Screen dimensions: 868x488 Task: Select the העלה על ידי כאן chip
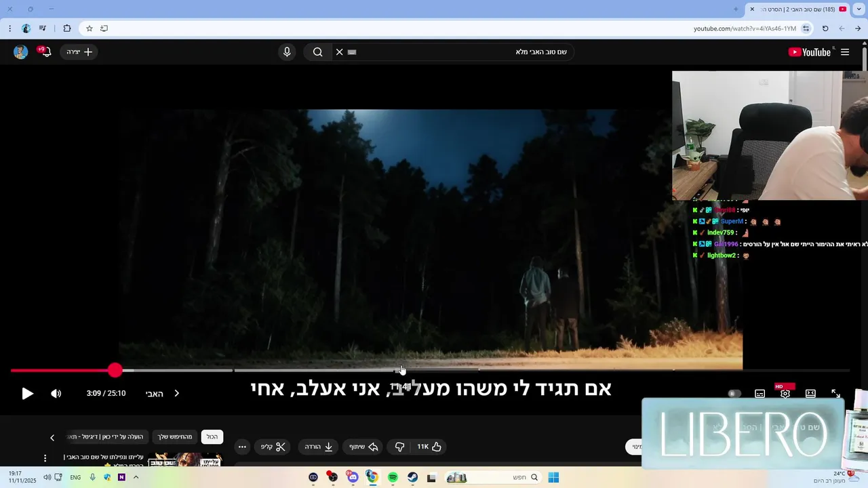click(107, 437)
